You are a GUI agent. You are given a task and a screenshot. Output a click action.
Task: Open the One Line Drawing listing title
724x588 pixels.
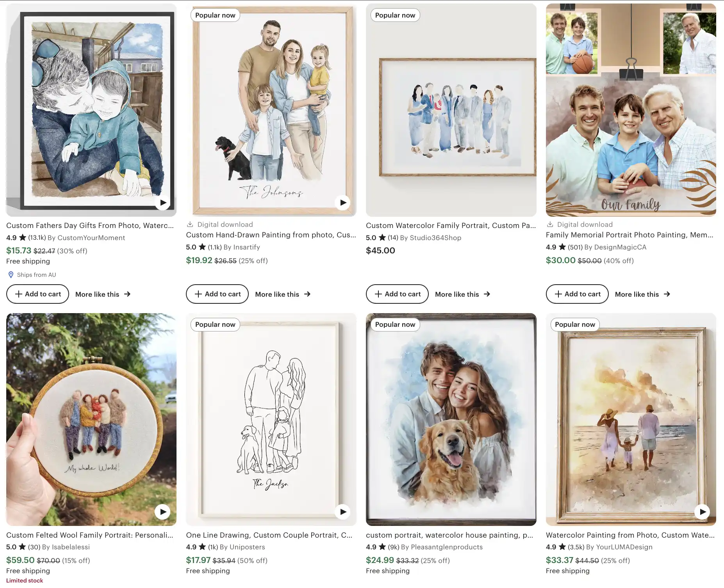[x=269, y=535]
